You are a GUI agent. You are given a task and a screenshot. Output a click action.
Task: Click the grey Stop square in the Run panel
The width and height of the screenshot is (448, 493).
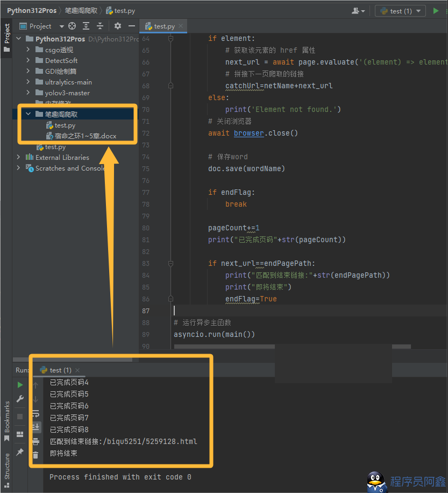coord(20,417)
